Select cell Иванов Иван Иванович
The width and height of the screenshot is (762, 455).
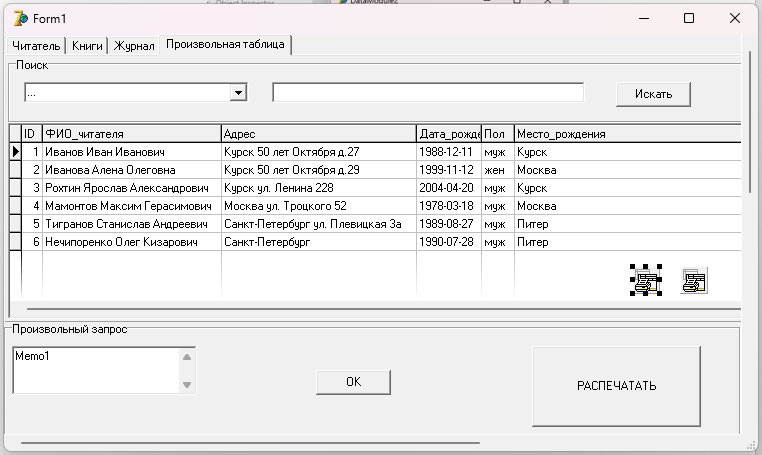(132, 152)
